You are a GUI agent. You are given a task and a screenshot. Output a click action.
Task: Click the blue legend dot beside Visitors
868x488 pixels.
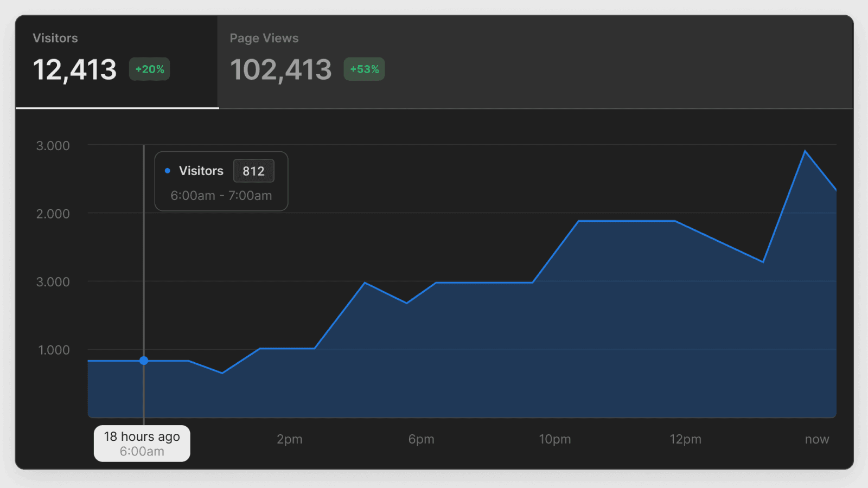coord(168,171)
